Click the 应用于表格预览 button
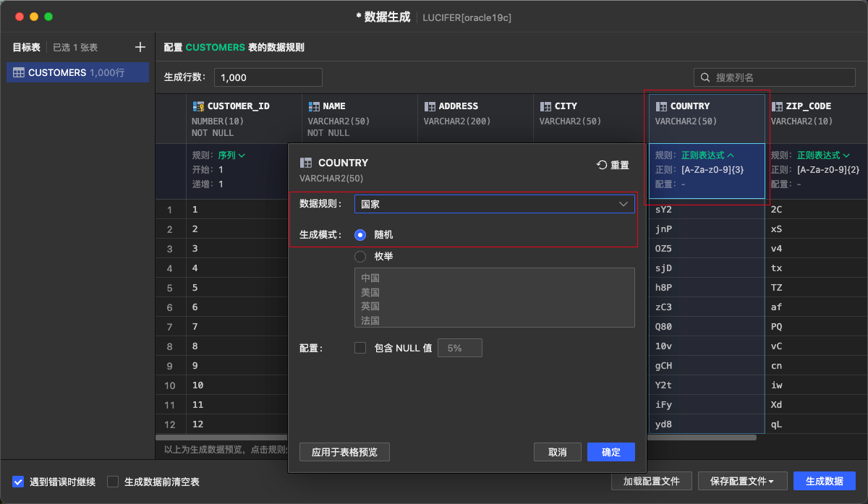The height and width of the screenshot is (504, 868). (344, 451)
